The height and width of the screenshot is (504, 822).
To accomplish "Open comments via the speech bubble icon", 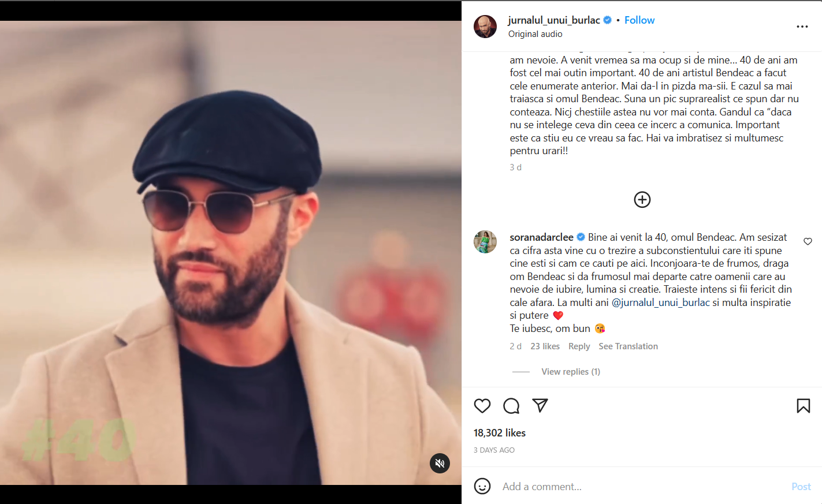I will (x=511, y=406).
